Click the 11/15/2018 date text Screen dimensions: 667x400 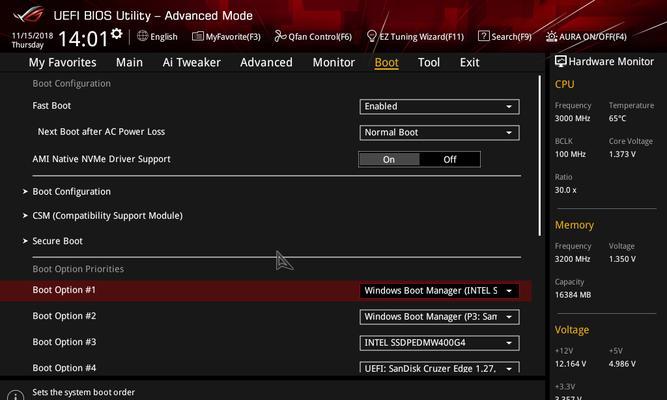click(x=32, y=36)
